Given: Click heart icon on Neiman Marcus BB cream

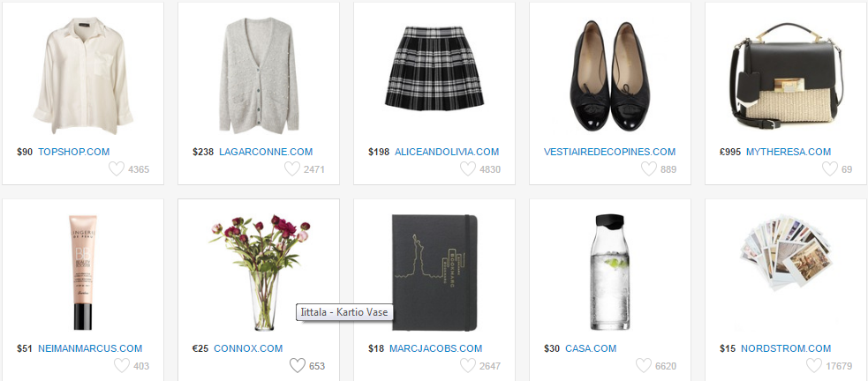Looking at the screenshot, I should point(122,365).
